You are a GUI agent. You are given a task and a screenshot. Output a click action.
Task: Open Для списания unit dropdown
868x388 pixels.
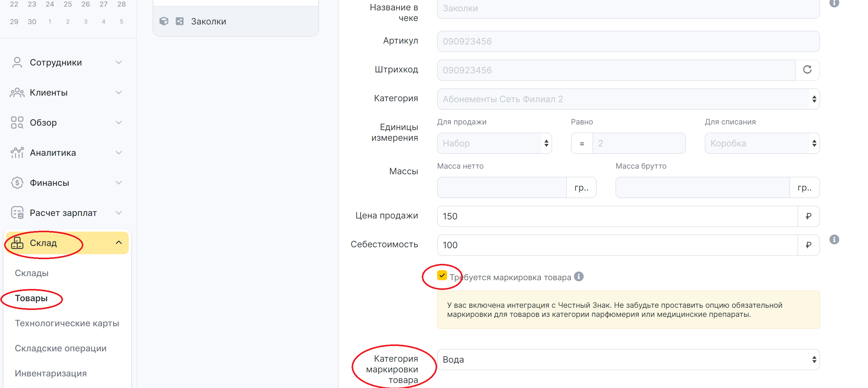click(x=762, y=143)
